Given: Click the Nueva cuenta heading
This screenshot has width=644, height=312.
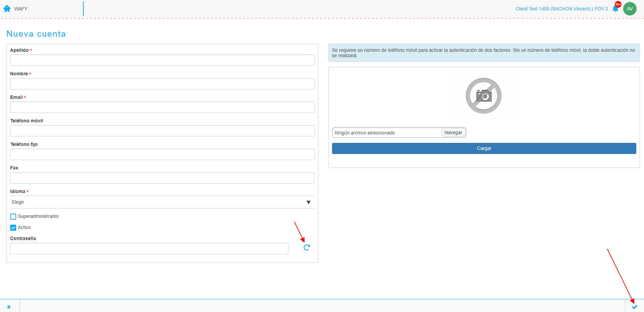Looking at the screenshot, I should pyautogui.click(x=36, y=34).
